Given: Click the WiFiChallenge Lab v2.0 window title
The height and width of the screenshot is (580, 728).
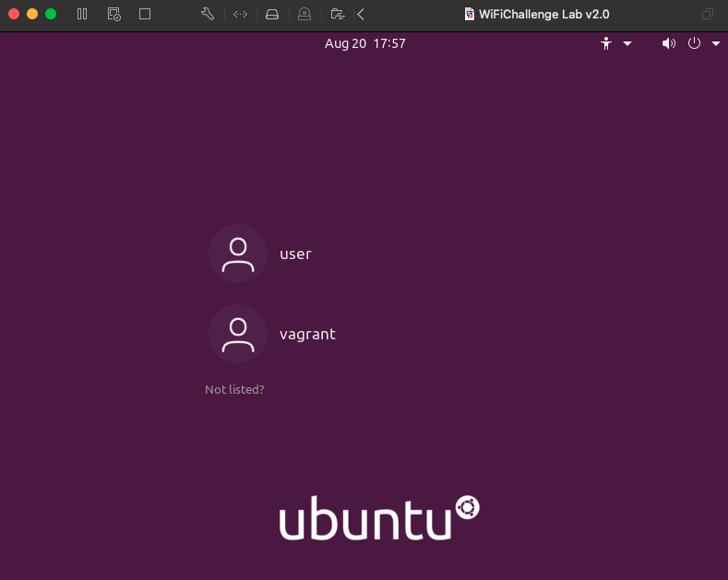Looking at the screenshot, I should tap(544, 15).
